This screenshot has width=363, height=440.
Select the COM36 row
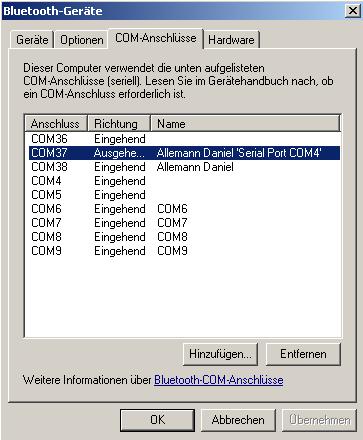click(184, 139)
